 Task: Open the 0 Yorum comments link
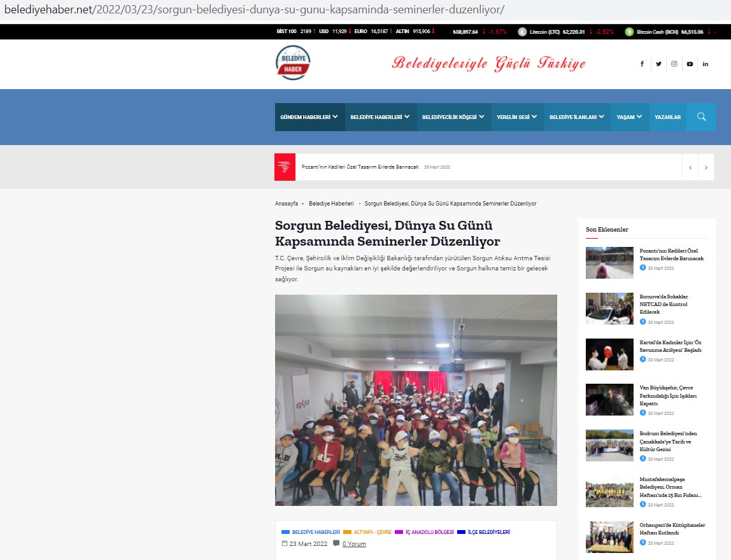[354, 543]
